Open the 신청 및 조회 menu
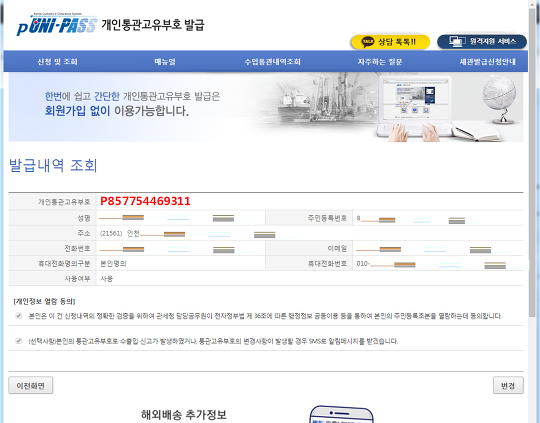The height and width of the screenshot is (423, 540). (57, 62)
